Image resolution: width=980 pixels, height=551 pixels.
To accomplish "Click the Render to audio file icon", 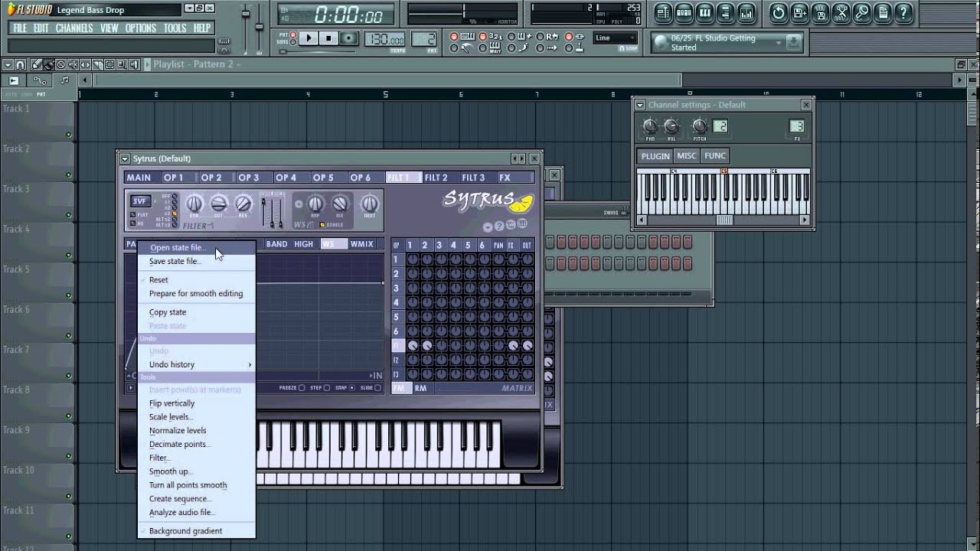I will 820,12.
